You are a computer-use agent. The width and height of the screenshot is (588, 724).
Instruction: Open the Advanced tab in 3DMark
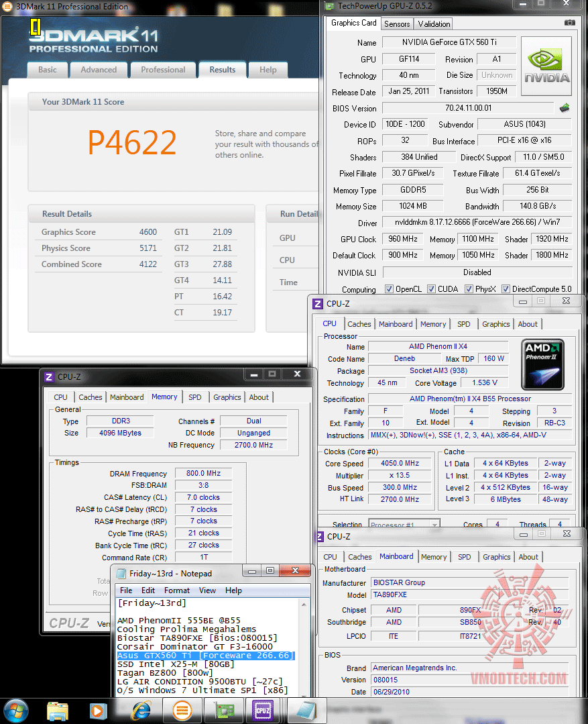click(x=99, y=70)
